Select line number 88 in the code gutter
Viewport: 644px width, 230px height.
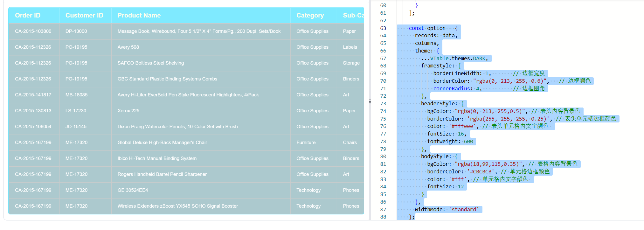[383, 217]
